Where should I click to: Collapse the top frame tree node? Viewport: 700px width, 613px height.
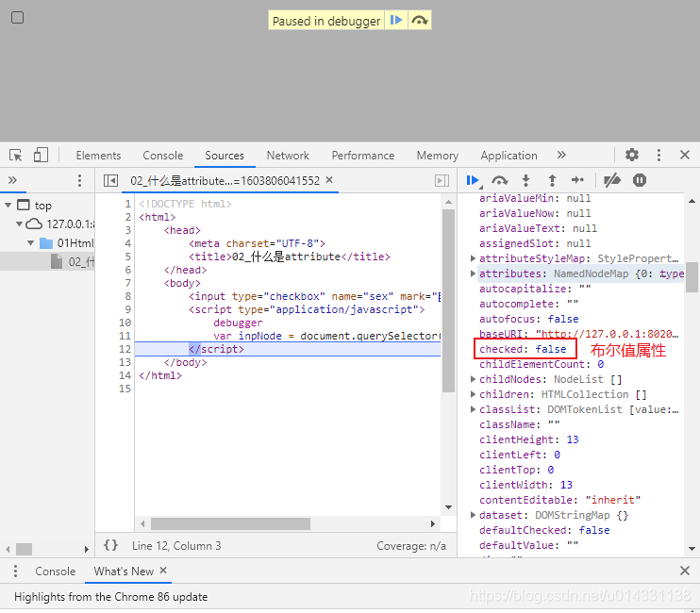click(x=8, y=206)
